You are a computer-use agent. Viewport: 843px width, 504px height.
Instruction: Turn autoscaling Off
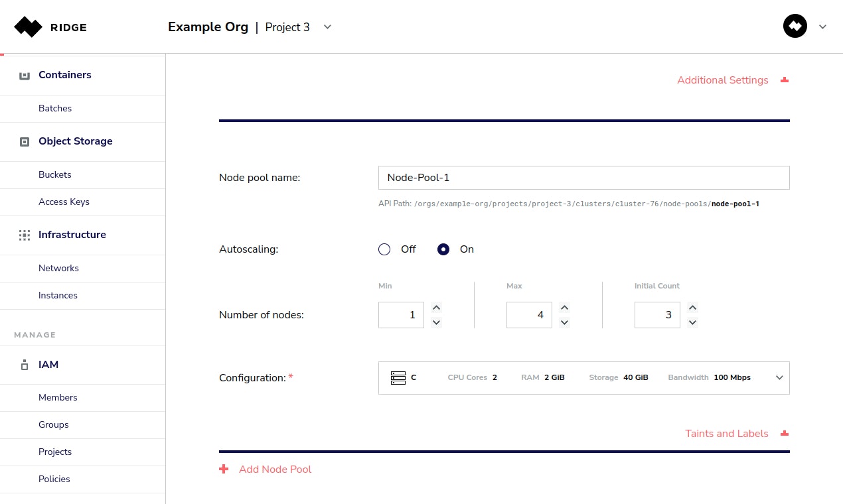coord(384,249)
